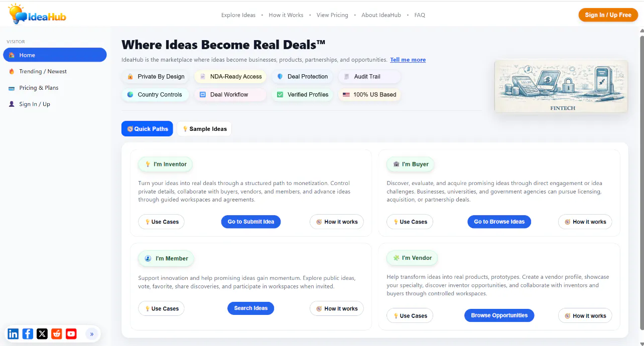Viewport: 644px width, 346px height.
Task: Click the shield icon on Deal Protection
Action: (x=280, y=77)
